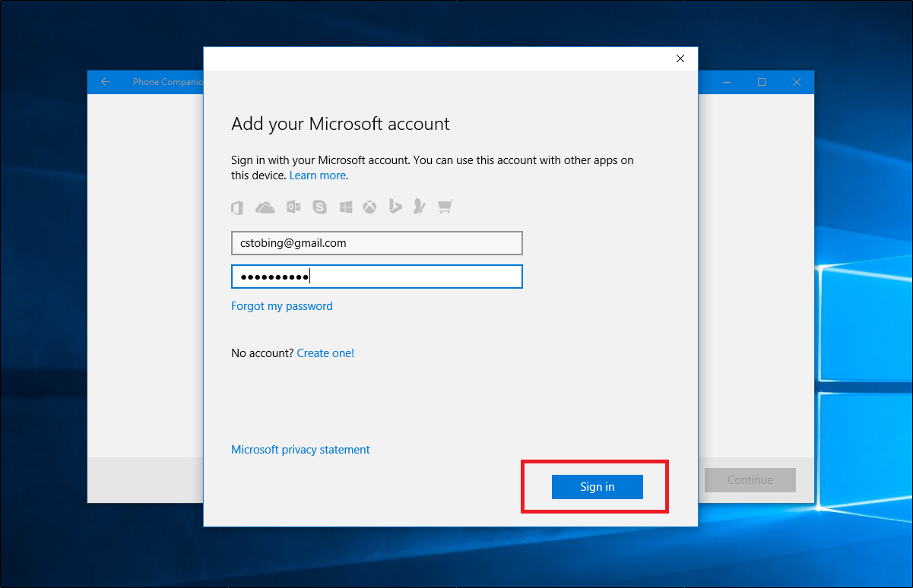Focus the password input field
Image resolution: width=913 pixels, height=588 pixels.
[x=377, y=277]
